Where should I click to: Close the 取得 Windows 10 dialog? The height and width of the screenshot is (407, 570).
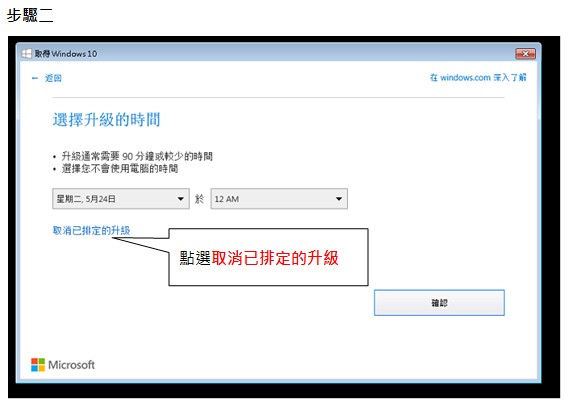click(525, 54)
